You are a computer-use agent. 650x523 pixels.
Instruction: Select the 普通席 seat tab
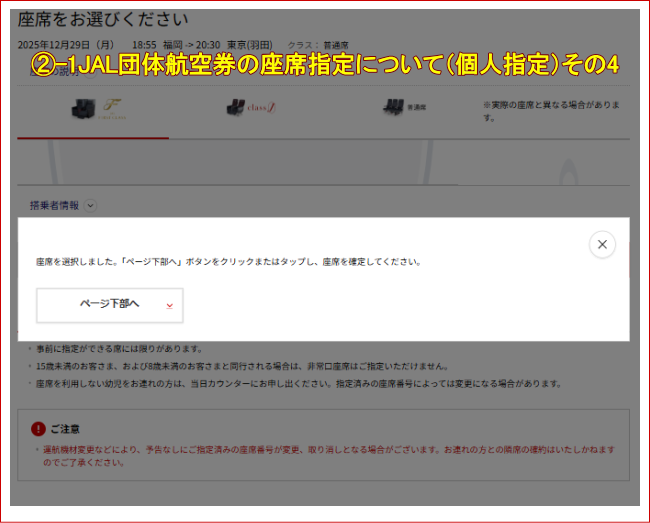coord(404,108)
